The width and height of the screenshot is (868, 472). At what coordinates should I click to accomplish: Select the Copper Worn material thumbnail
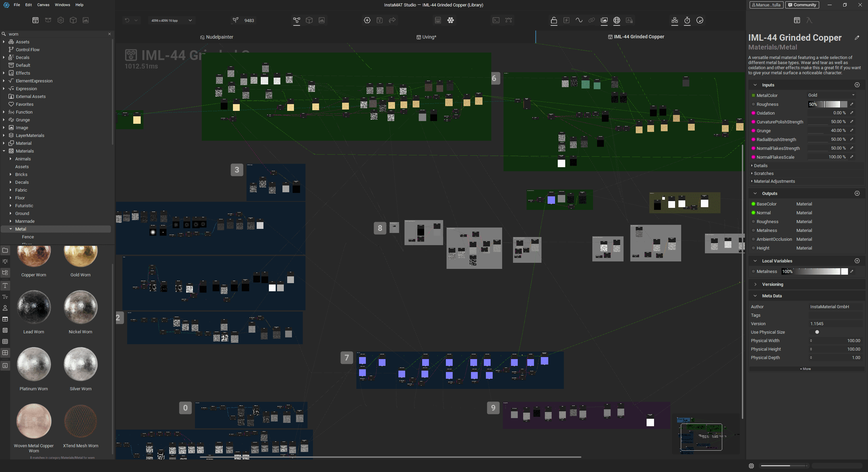(34, 256)
